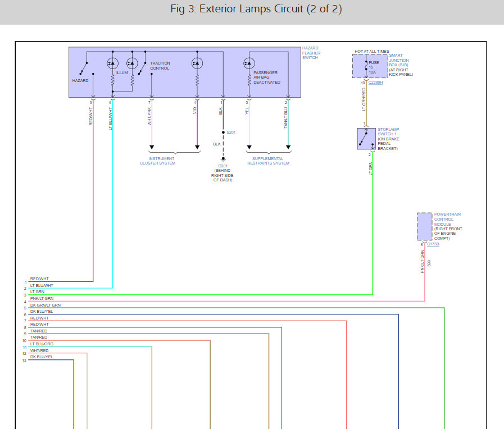Click the wire 9 TAN/RED label

tap(39, 331)
